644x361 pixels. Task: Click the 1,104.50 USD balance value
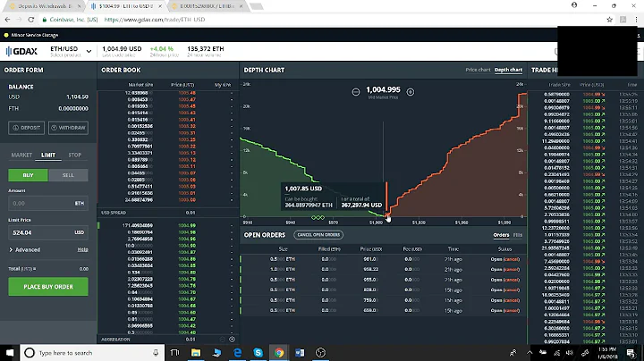coord(77,97)
